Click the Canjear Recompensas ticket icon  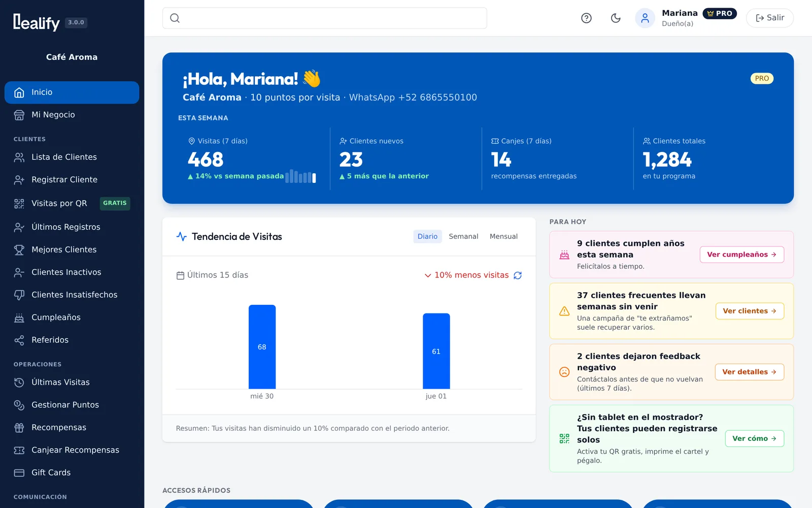19,450
